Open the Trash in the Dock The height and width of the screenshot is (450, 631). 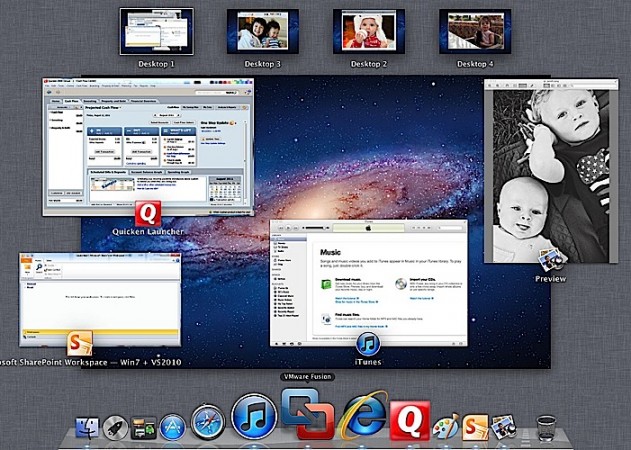[546, 429]
